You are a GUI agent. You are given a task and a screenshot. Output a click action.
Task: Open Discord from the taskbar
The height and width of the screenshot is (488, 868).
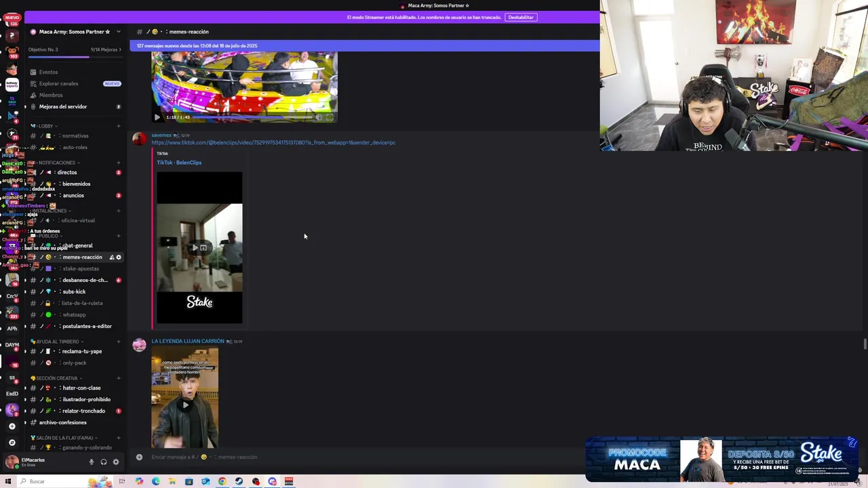[272, 481]
